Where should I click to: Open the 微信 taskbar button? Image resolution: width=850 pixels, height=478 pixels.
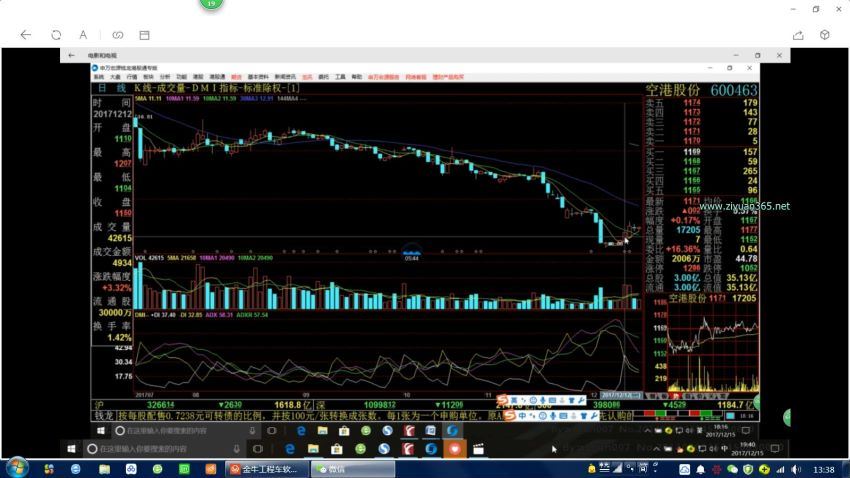click(353, 469)
